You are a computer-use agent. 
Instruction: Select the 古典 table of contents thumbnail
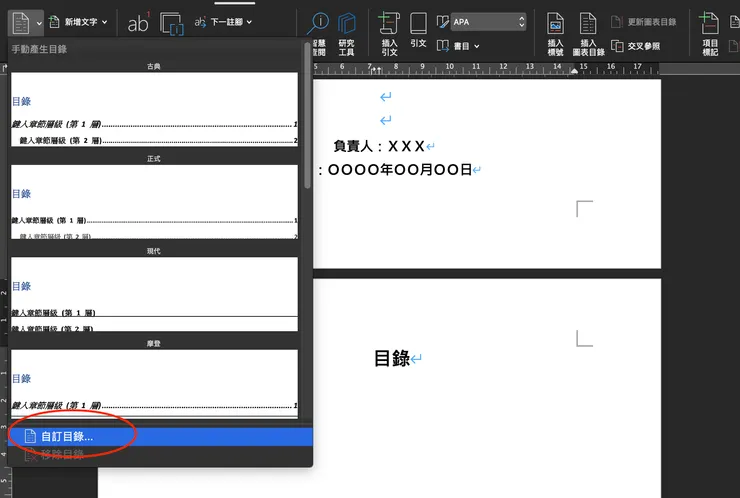tap(154, 109)
